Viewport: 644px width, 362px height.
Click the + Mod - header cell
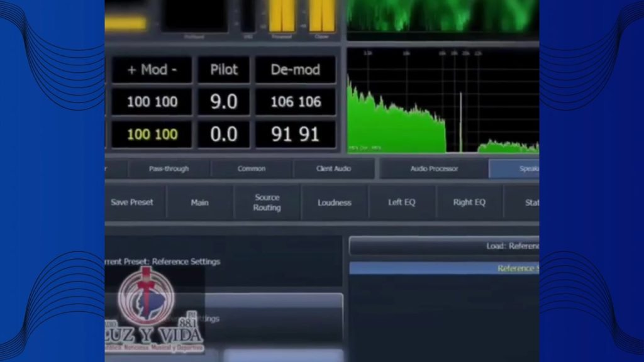click(152, 70)
